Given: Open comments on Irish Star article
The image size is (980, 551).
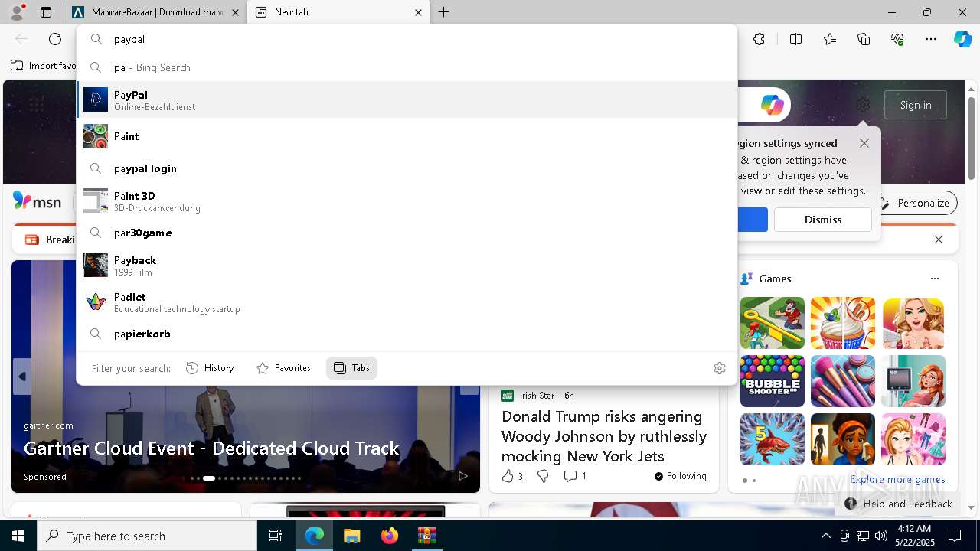Looking at the screenshot, I should (x=575, y=476).
